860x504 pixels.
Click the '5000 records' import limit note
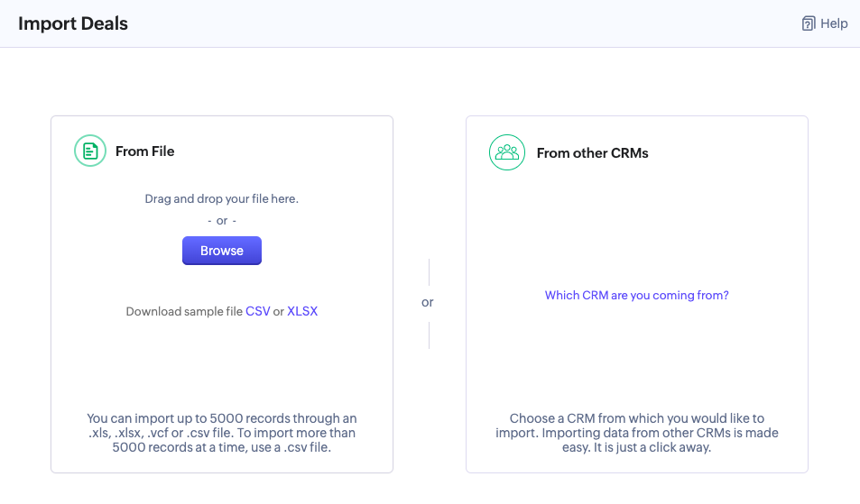click(222, 433)
